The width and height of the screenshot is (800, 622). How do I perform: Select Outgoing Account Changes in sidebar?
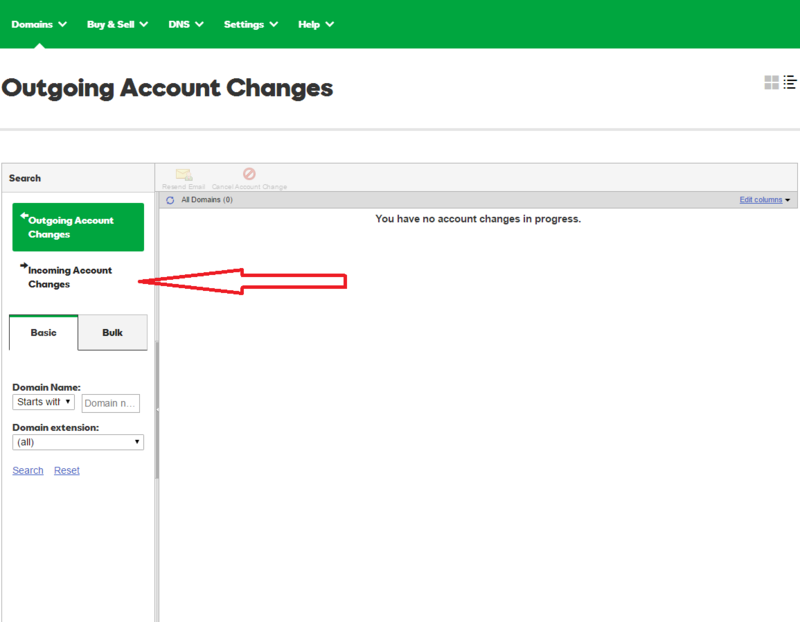pos(78,227)
